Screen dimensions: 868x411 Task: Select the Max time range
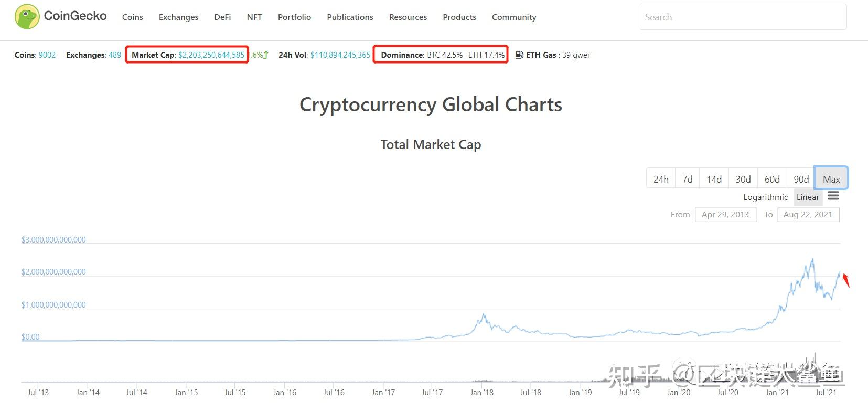(x=831, y=179)
